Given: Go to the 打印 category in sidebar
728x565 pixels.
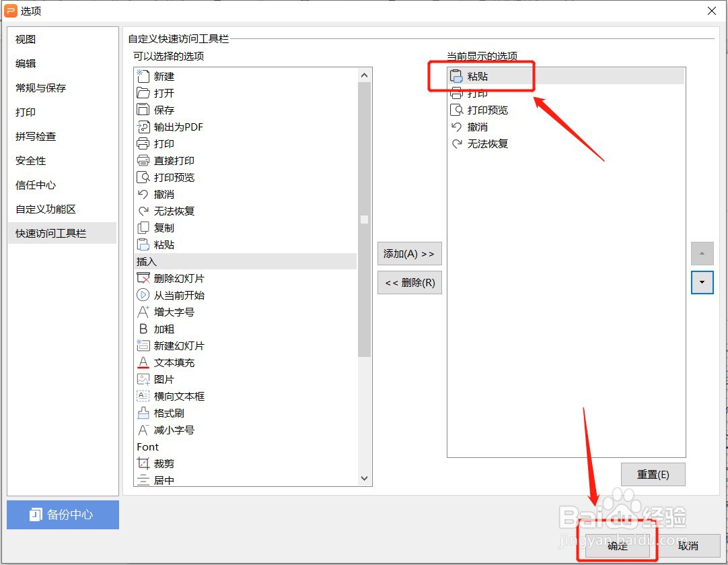Looking at the screenshot, I should click(x=62, y=112).
